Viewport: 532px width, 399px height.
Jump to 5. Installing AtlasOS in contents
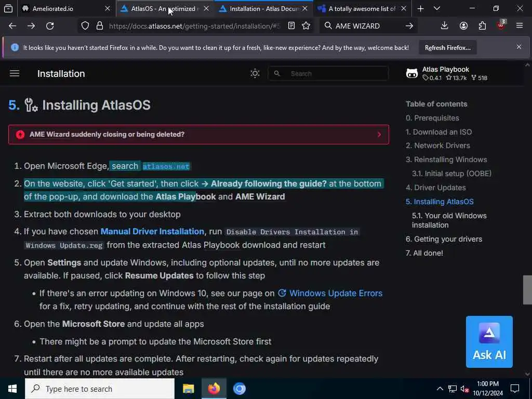coord(440,202)
